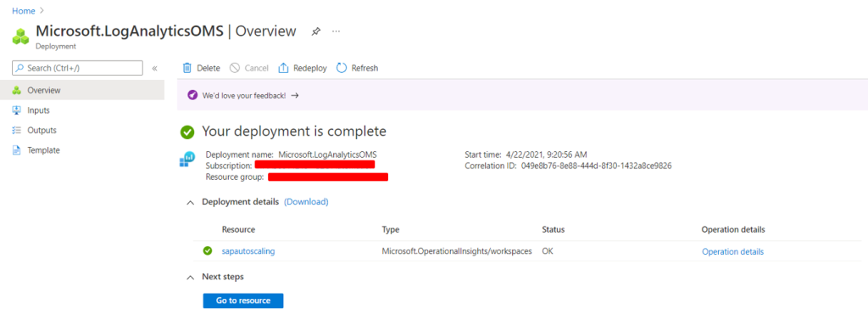Click the Correlation ID value
Image resolution: width=868 pixels, height=309 pixels.
pyautogui.click(x=597, y=166)
